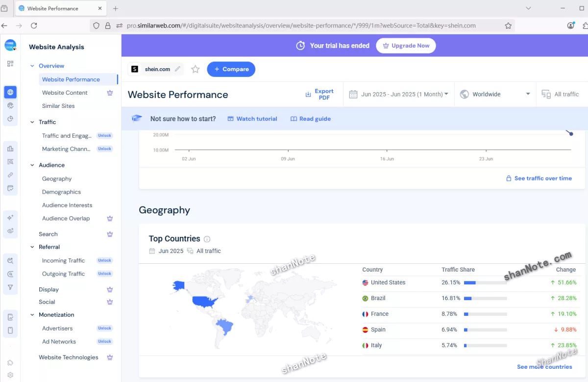Click the pie chart icon in left rail
This screenshot has width=588, height=382.
[10, 119]
